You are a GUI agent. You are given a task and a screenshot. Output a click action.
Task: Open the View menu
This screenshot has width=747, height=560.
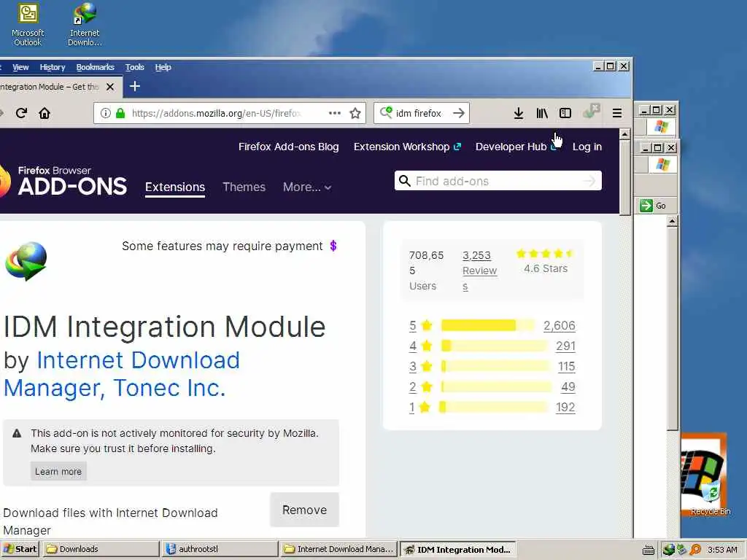click(x=20, y=67)
